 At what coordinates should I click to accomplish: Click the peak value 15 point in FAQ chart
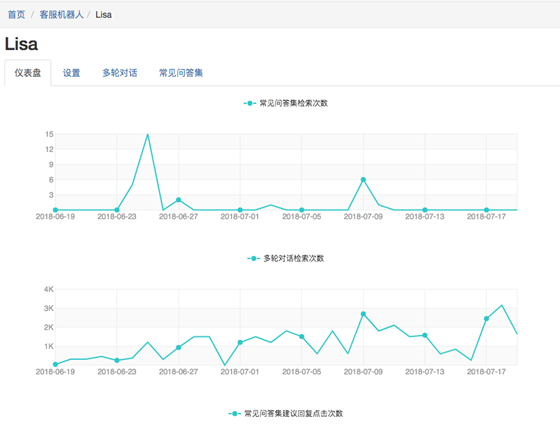pyautogui.click(x=148, y=134)
